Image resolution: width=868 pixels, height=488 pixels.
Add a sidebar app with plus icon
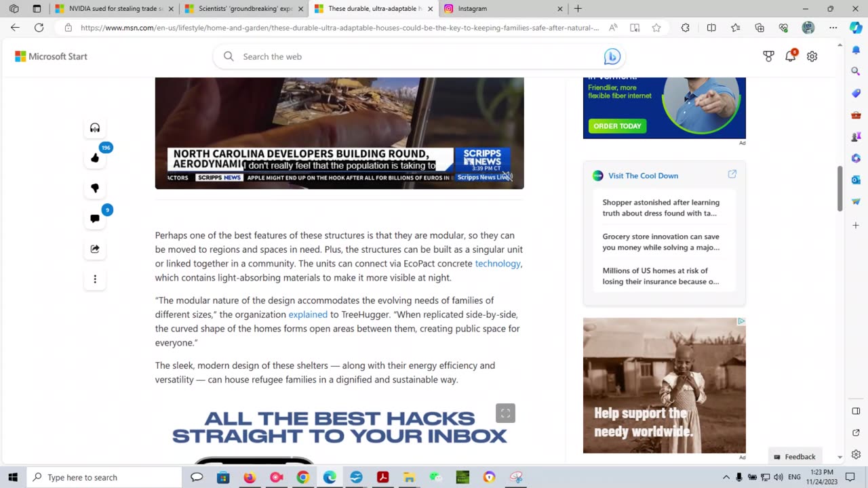pos(856,225)
